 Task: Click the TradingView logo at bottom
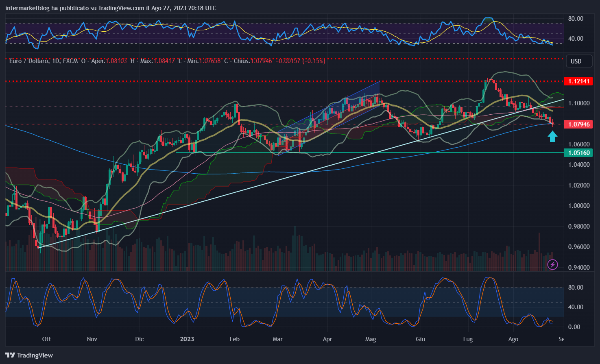(29, 355)
